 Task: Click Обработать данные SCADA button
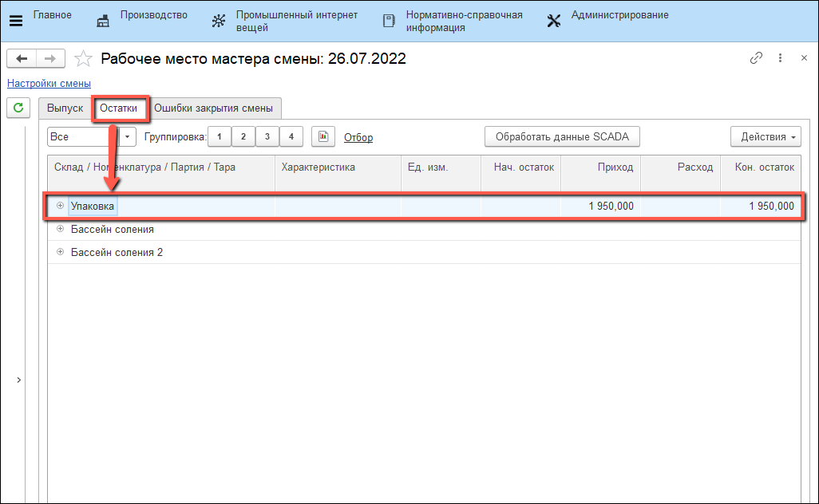coord(562,137)
